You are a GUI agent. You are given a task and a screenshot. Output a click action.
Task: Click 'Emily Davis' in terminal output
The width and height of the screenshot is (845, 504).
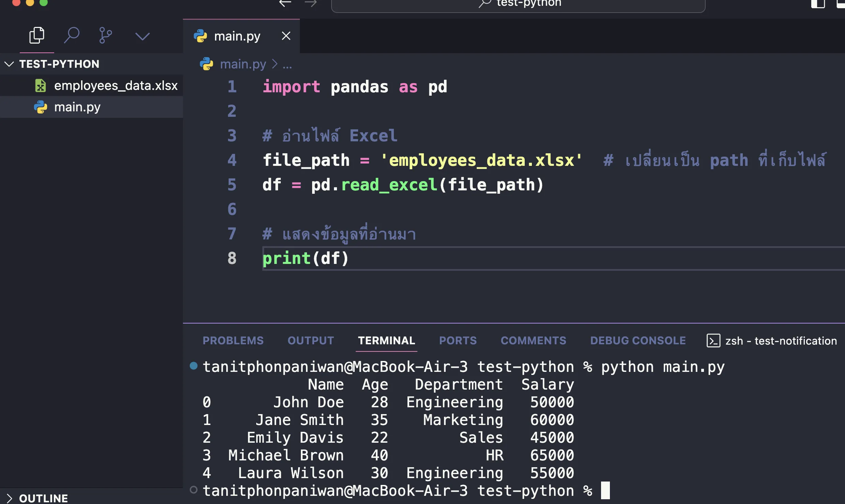tap(295, 438)
